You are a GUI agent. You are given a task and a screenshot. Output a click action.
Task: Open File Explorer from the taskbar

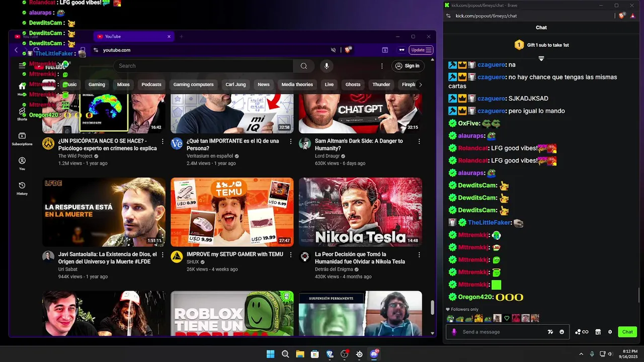click(x=300, y=354)
